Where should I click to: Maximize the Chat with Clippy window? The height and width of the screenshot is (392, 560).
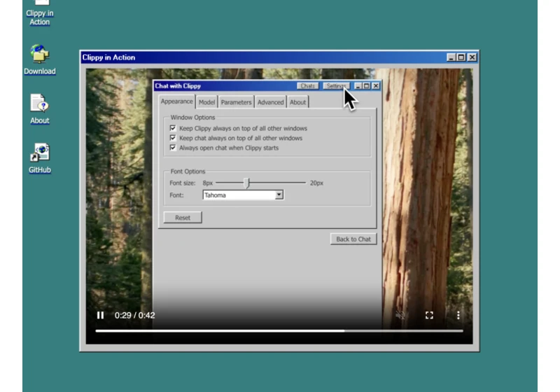(366, 86)
